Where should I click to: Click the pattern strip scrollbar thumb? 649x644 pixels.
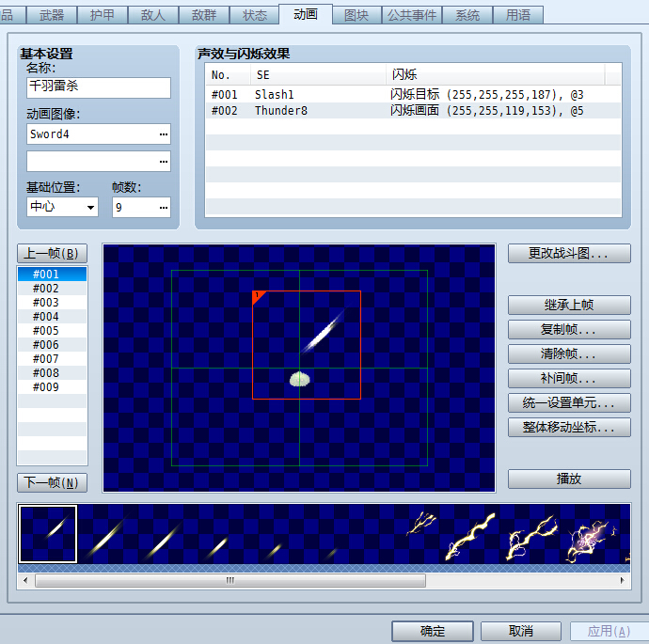(x=230, y=580)
